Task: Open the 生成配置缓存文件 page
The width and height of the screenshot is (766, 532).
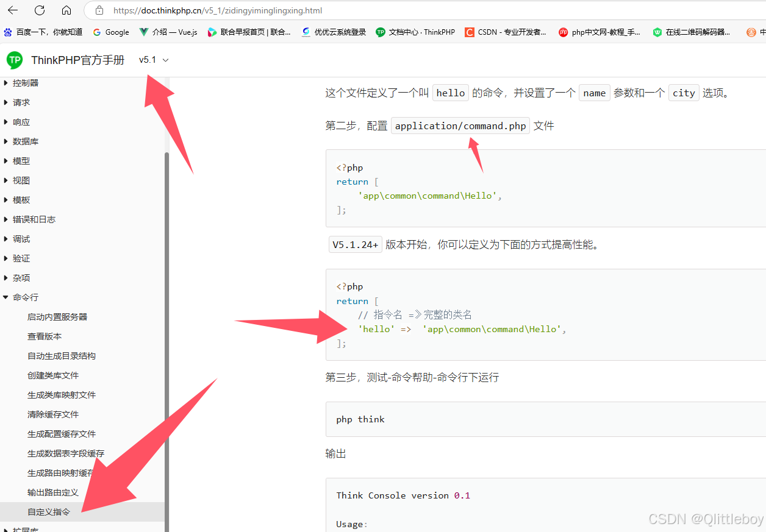Action: [x=62, y=434]
